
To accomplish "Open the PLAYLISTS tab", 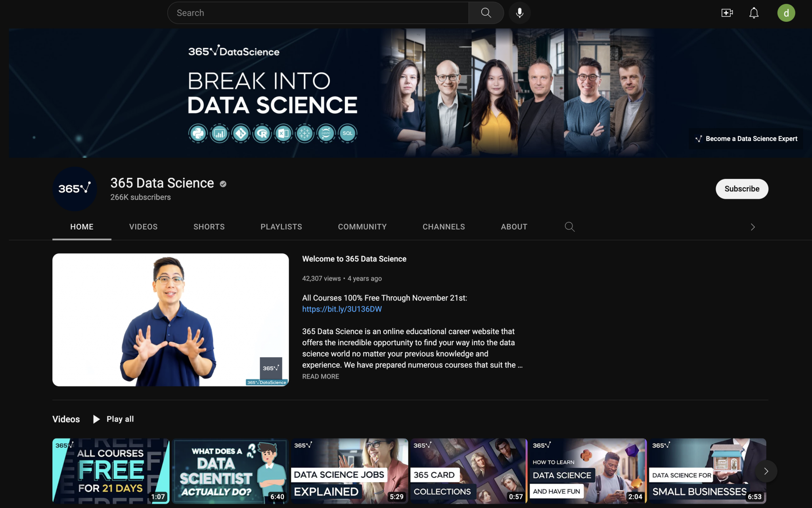I will (281, 227).
